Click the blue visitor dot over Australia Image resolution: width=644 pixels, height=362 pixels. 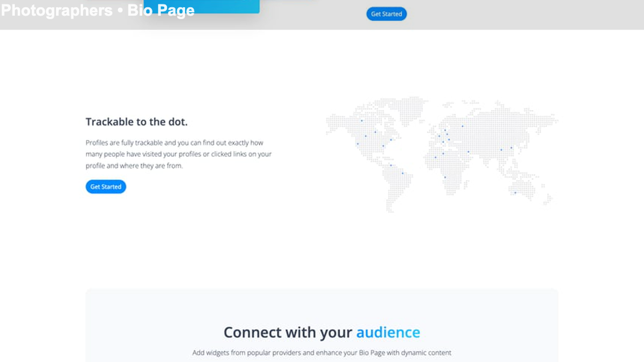coord(515,193)
